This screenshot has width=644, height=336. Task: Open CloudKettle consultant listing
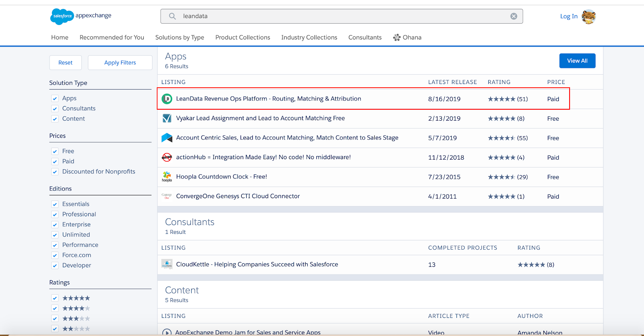[257, 264]
